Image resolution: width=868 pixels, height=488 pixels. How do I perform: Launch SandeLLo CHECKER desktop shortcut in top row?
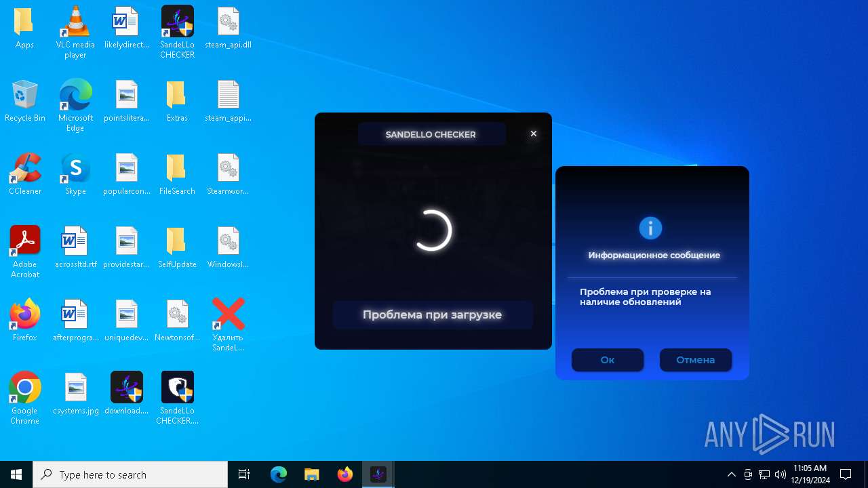pos(177,32)
